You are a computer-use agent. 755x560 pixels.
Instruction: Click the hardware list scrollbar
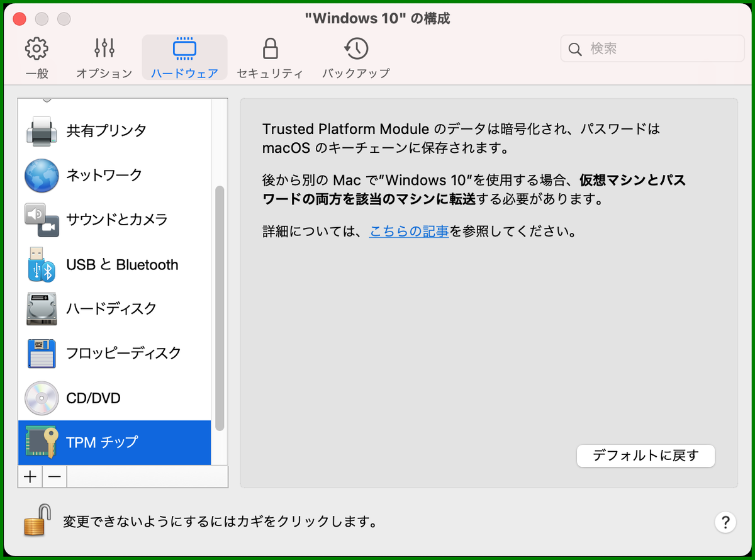220,308
